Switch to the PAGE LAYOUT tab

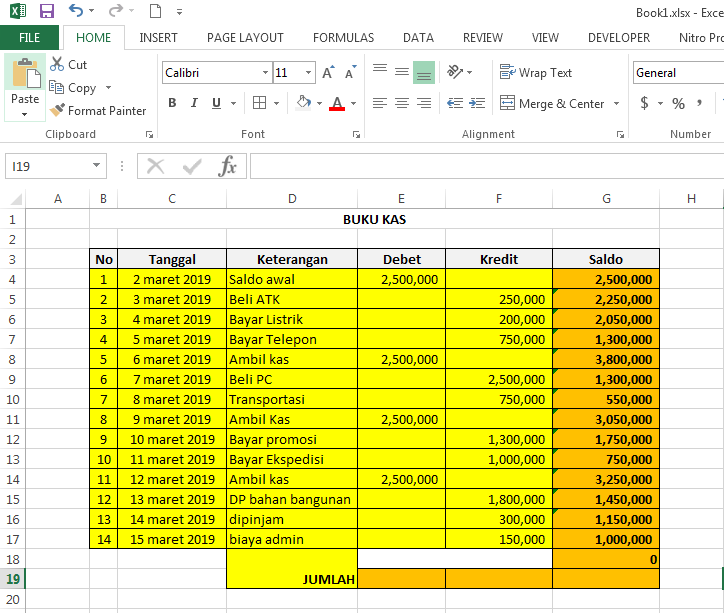[x=245, y=37]
